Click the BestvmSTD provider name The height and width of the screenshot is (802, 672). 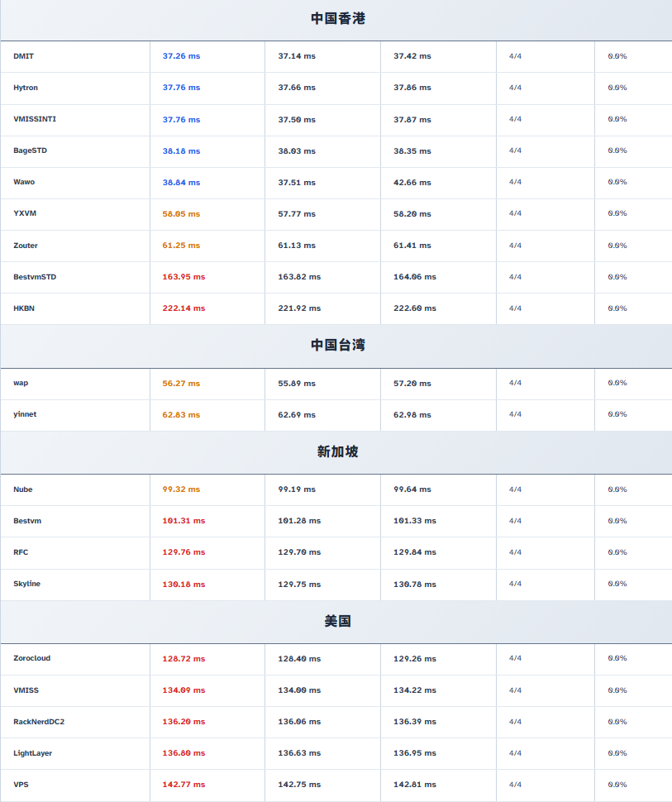[35, 277]
